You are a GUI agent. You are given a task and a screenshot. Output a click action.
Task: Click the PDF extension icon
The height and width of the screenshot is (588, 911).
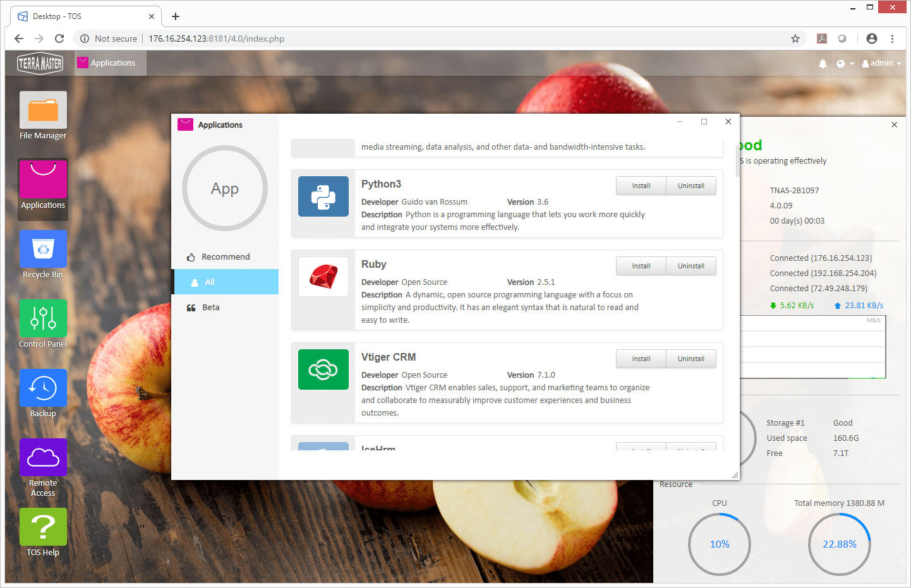point(822,39)
